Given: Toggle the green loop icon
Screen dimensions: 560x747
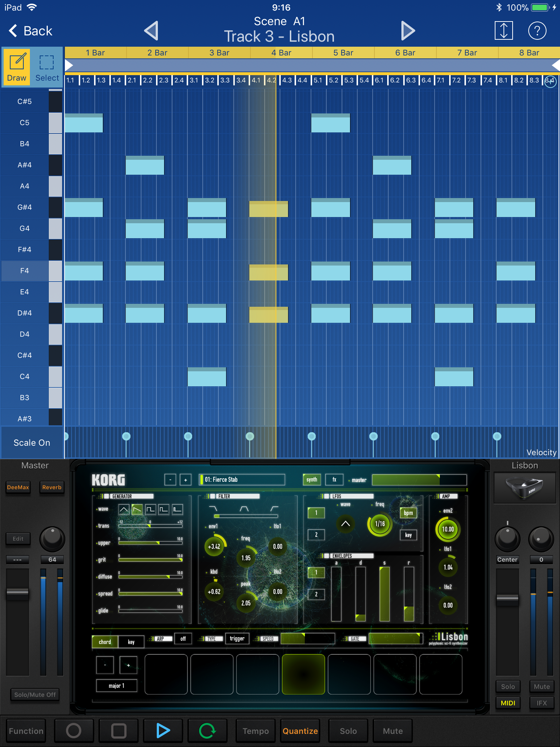Looking at the screenshot, I should tap(207, 731).
